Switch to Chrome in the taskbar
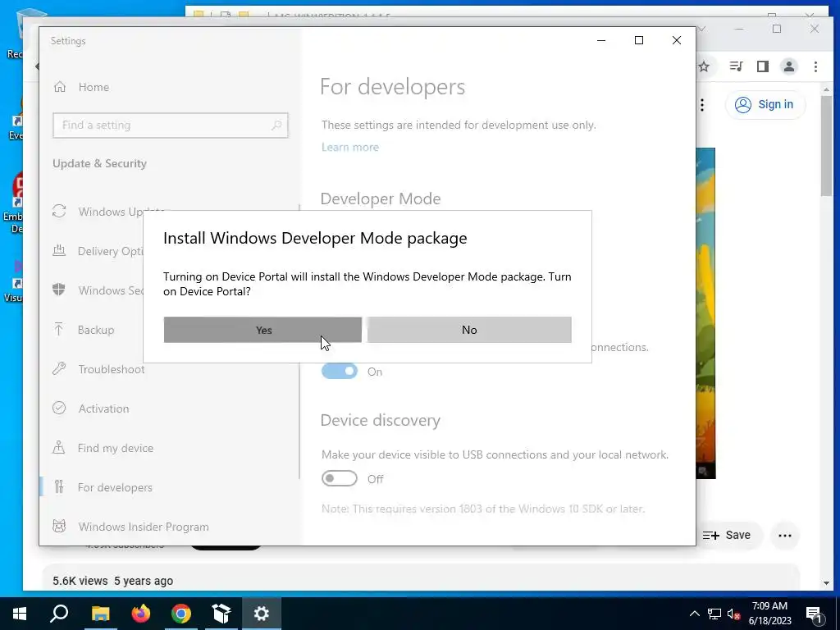 coord(181,614)
